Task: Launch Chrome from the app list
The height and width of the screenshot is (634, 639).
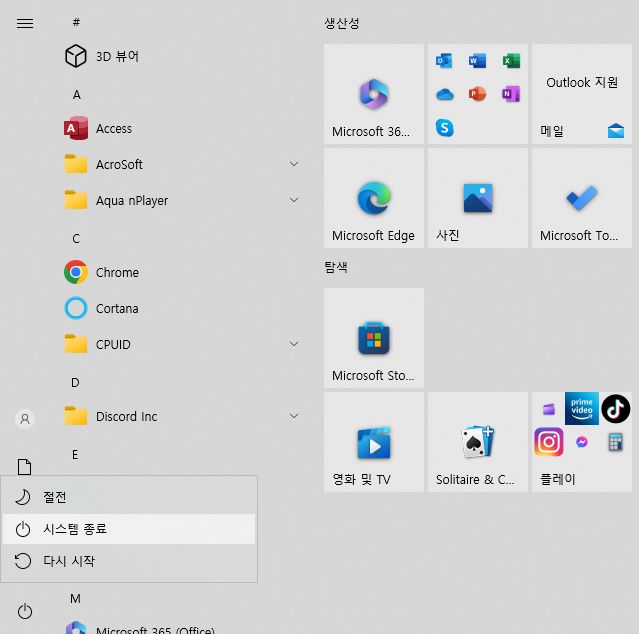Action: pyautogui.click(x=182, y=272)
